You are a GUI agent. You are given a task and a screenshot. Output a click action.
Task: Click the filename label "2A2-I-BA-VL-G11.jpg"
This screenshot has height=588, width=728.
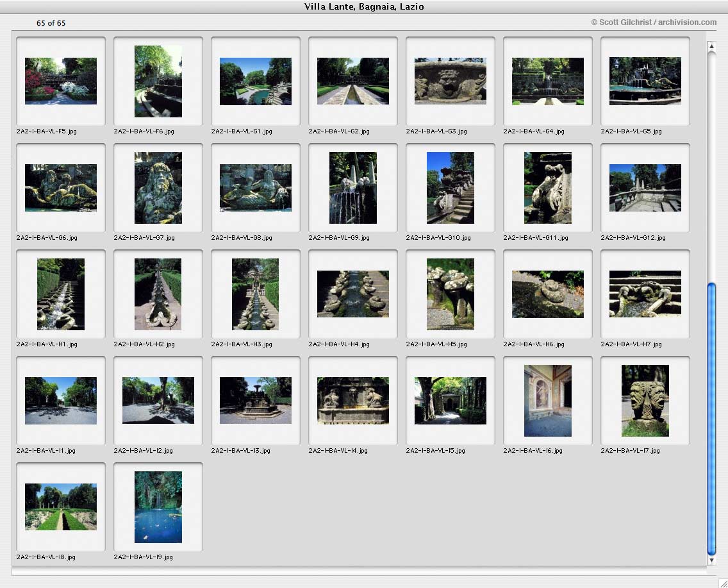coord(536,238)
